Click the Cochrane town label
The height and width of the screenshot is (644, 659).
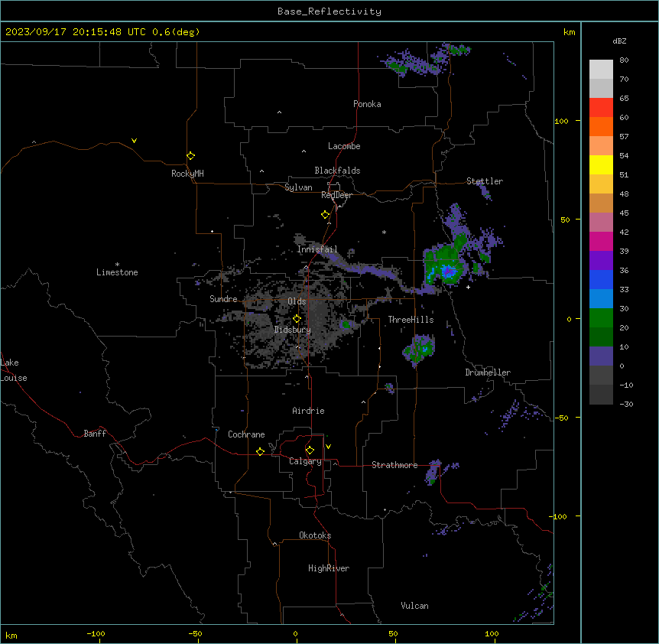pyautogui.click(x=246, y=434)
